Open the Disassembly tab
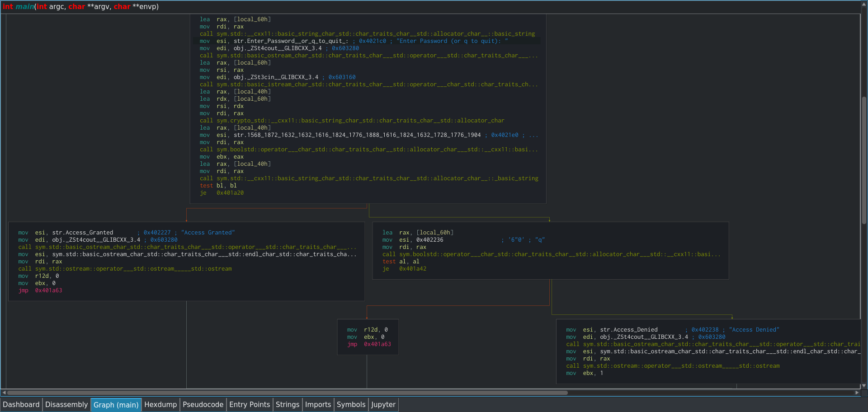 pos(66,405)
